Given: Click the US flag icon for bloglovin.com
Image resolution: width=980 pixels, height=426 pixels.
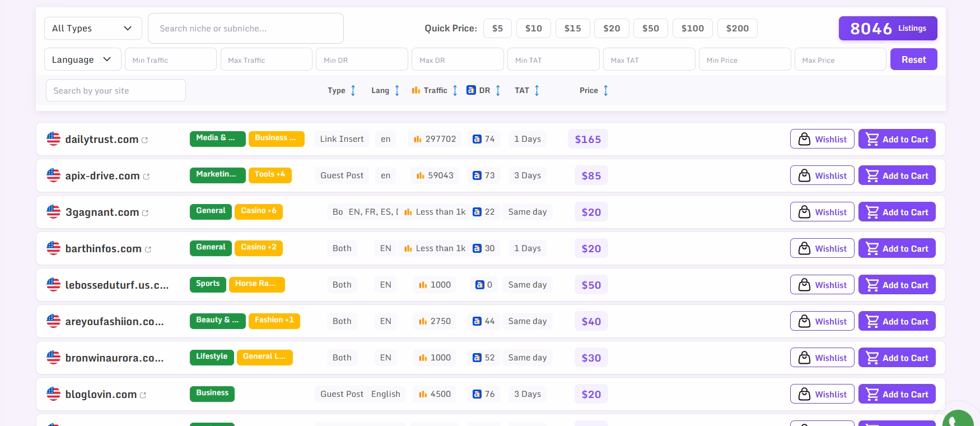Looking at the screenshot, I should [x=53, y=394].
